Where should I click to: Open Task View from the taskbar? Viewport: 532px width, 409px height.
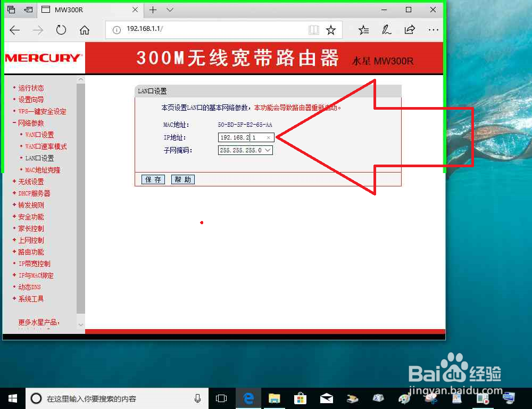tap(221, 398)
